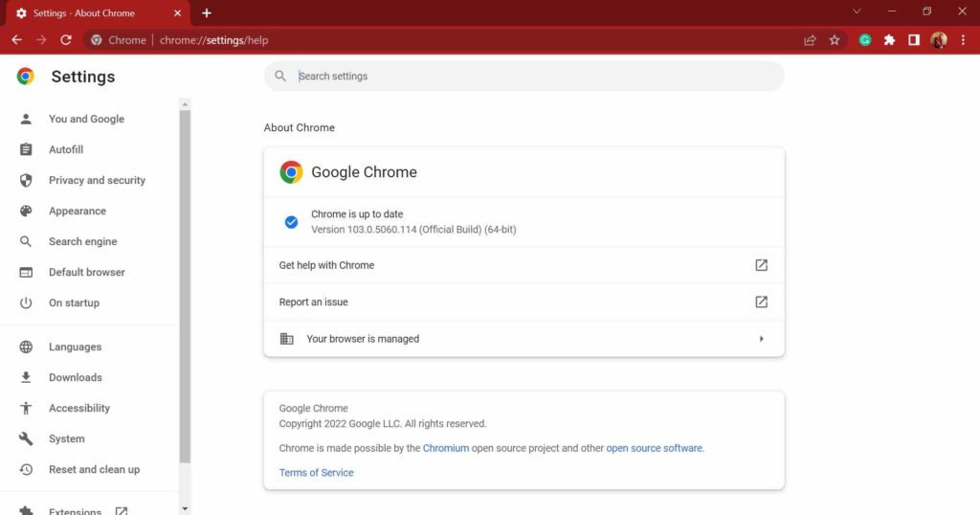Toggle the side panel icon
980x515 pixels.
tap(914, 40)
